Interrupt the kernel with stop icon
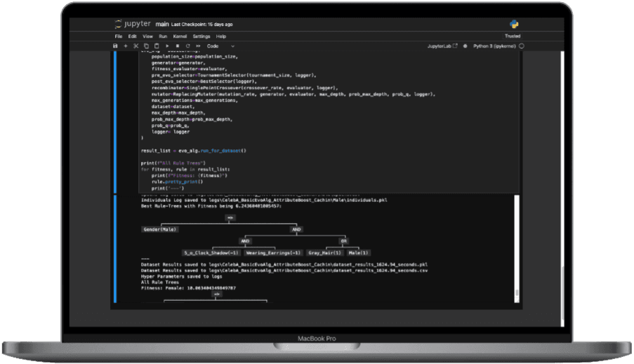The width and height of the screenshot is (634, 364). [x=177, y=46]
